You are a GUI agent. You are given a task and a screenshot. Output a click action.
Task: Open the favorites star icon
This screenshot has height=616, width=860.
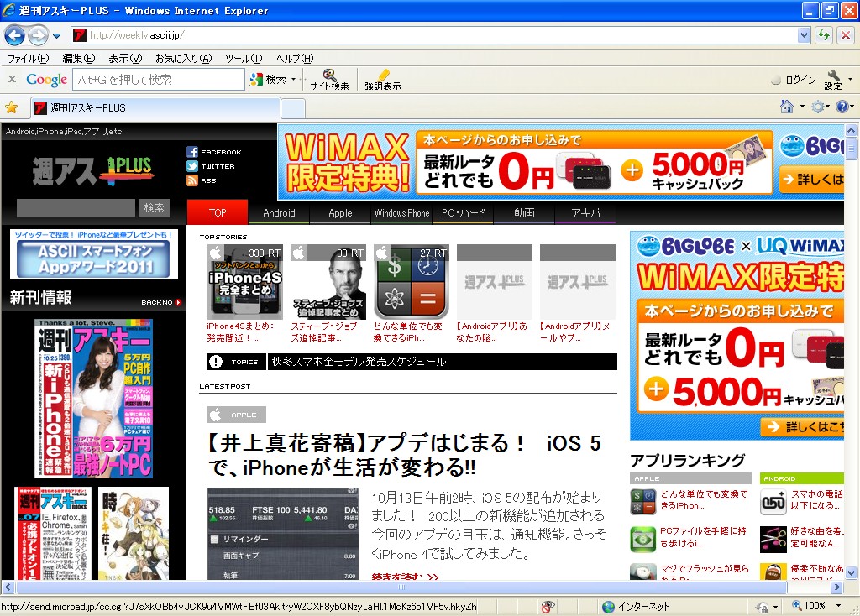click(x=12, y=107)
